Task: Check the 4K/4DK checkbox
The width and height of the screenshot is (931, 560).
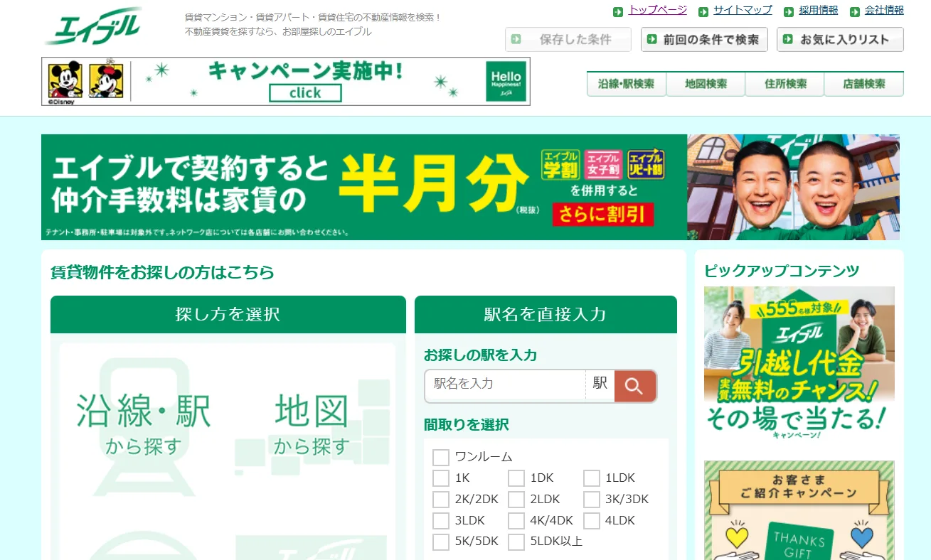Action: pos(516,521)
